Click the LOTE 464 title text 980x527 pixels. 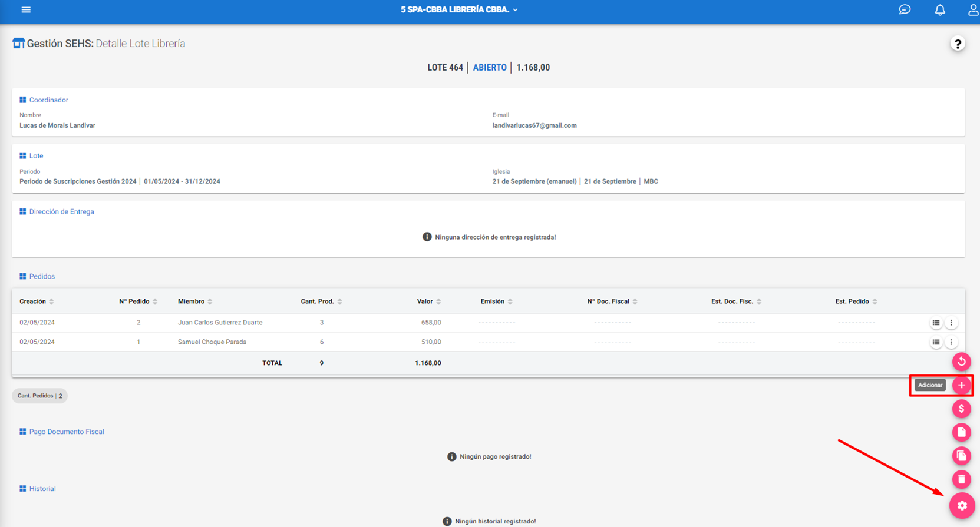(x=445, y=68)
